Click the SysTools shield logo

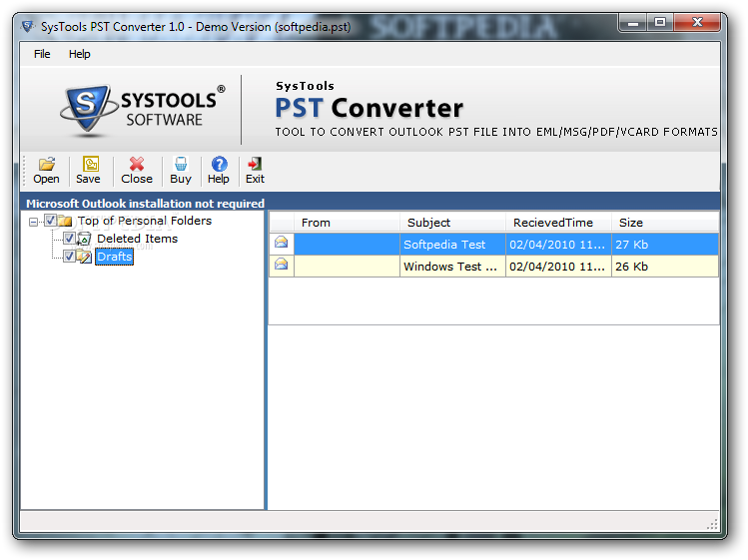[x=88, y=108]
